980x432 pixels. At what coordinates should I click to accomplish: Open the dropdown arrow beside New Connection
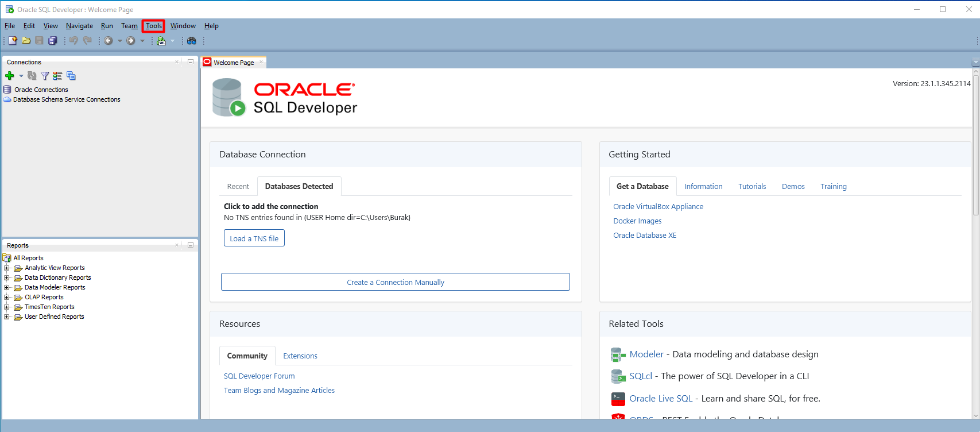click(x=21, y=76)
